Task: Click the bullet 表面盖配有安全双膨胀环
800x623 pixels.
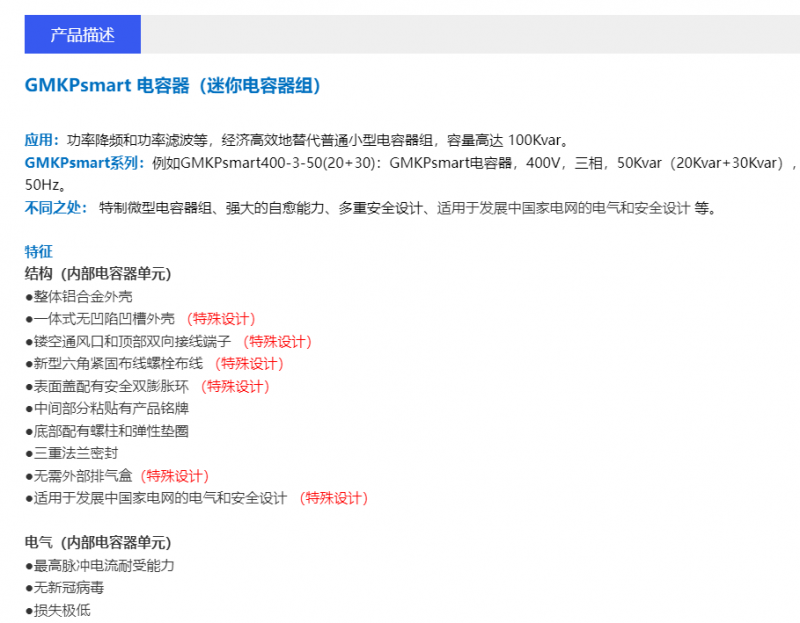Action: 107,386
